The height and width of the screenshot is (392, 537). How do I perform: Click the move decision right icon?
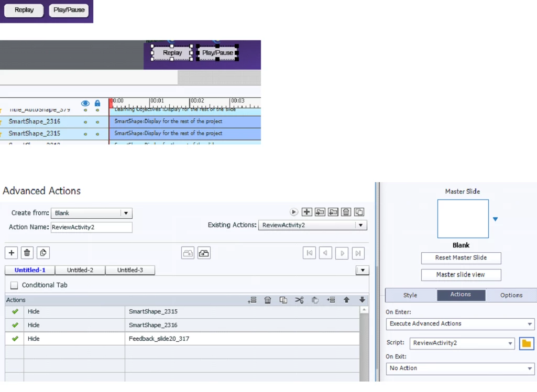pos(204,253)
